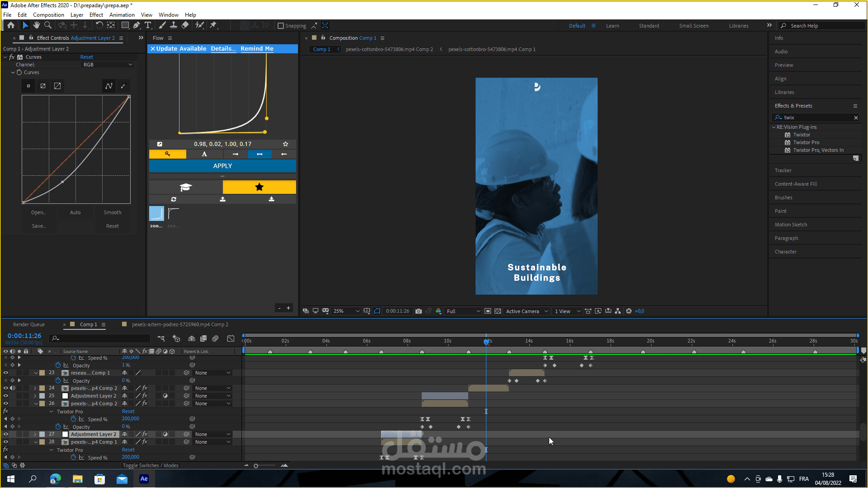Click the timeline zoom slider handle
The width and height of the screenshot is (868, 488).
coord(256,466)
